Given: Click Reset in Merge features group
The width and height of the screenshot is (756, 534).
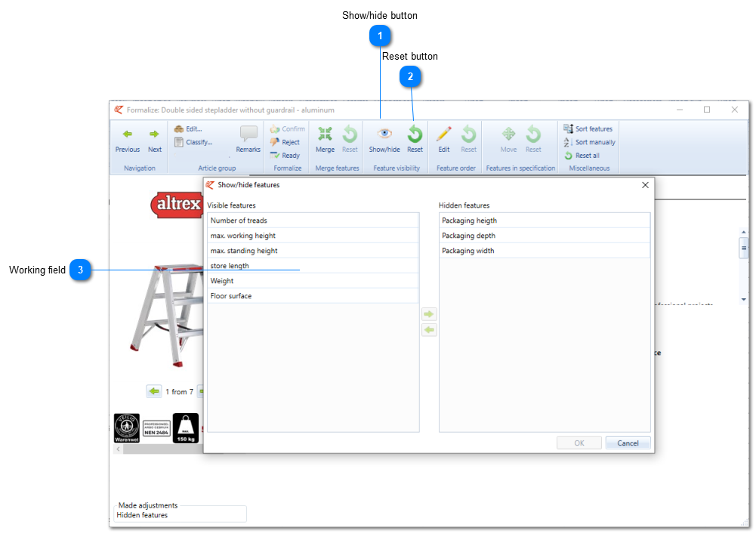Looking at the screenshot, I should click(350, 140).
